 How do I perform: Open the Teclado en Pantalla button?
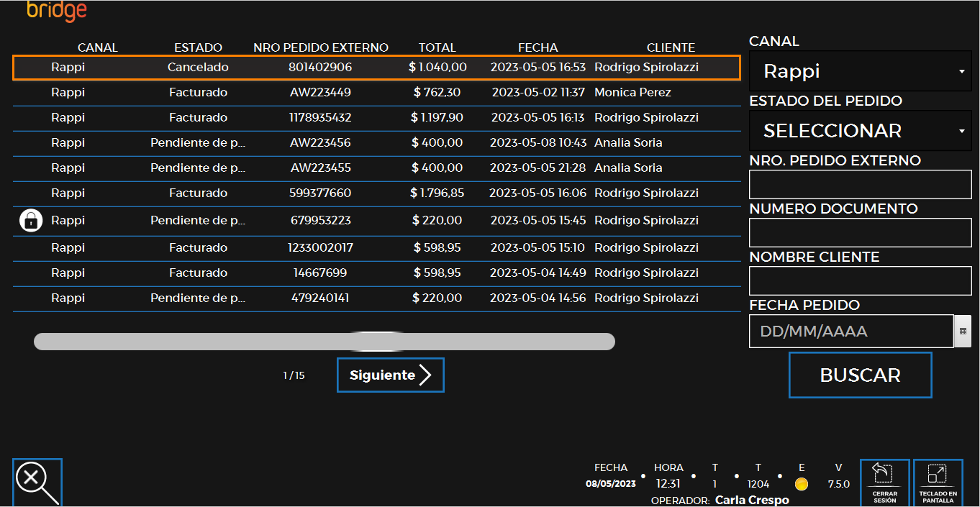pos(938,483)
